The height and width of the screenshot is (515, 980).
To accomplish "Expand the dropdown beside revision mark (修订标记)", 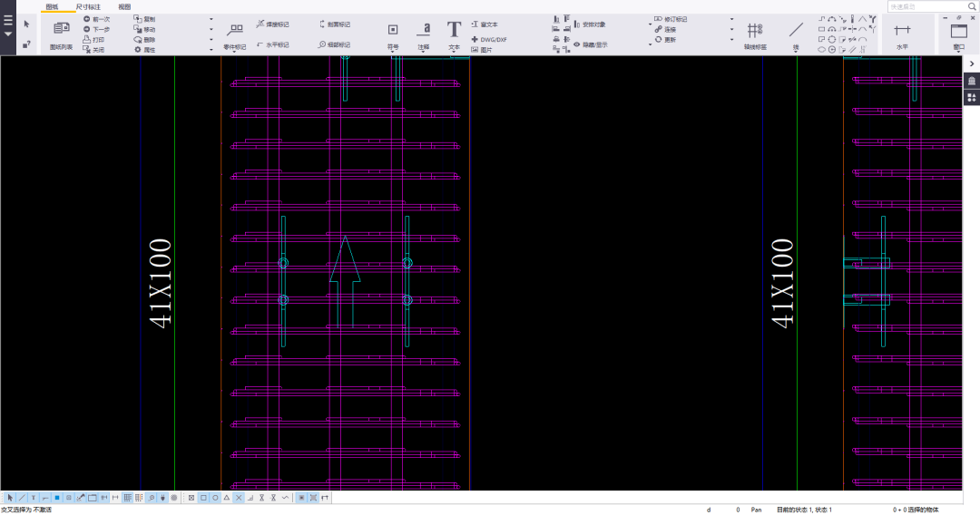I will [731, 19].
